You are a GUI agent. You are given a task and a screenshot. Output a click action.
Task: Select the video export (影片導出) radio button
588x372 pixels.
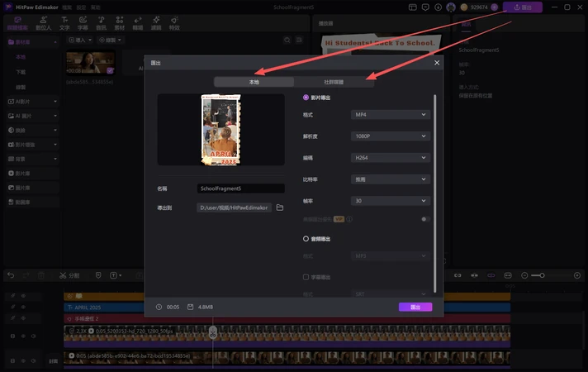point(306,98)
